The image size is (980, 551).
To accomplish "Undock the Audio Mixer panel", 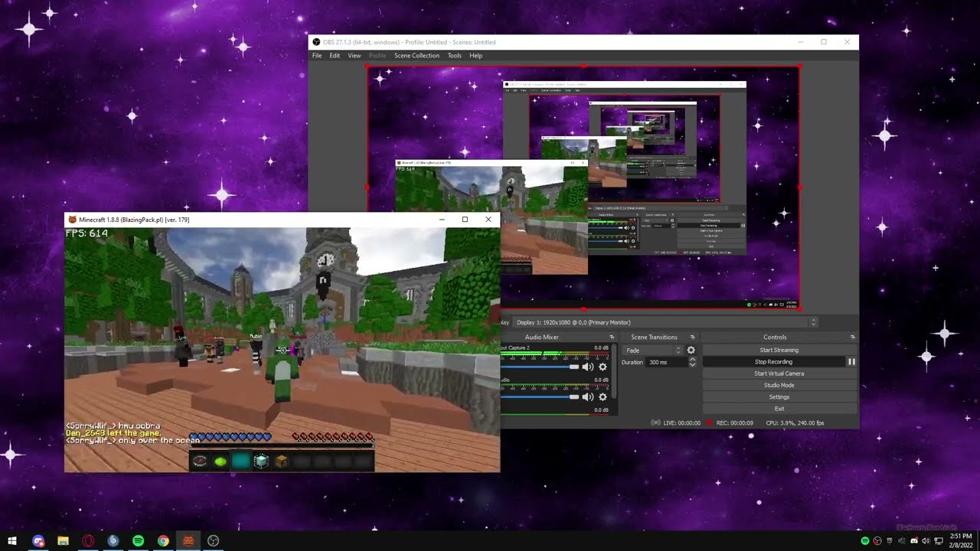I will point(612,337).
